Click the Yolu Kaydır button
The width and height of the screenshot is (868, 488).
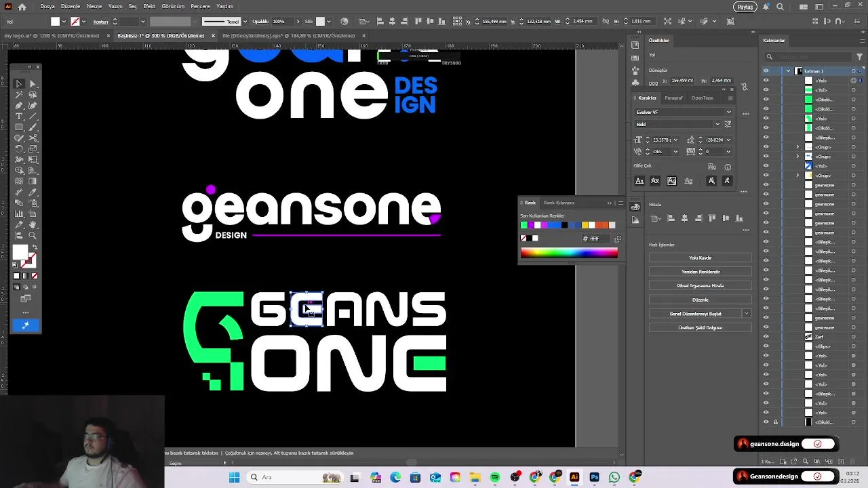700,258
